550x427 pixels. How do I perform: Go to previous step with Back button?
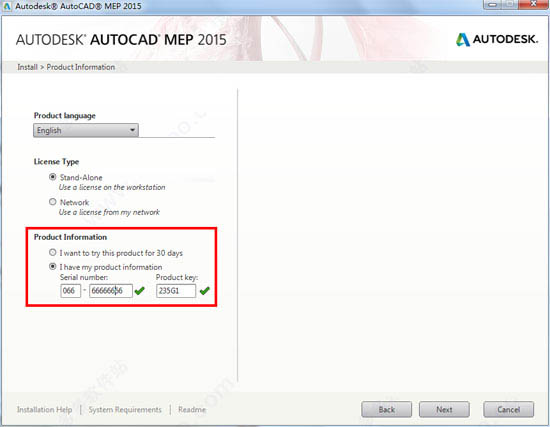[x=387, y=409]
